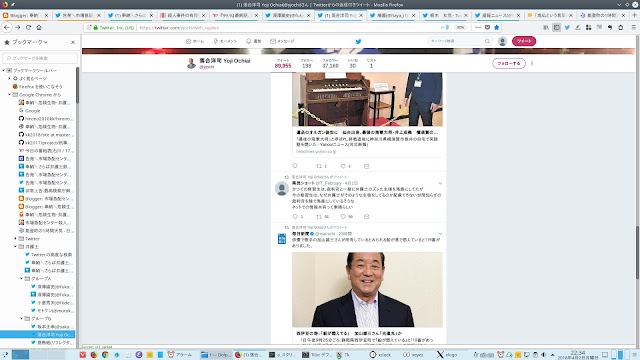Viewport: 640px width, 360px height.
Task: Open the xeyes taskbar entry
Action: 413,355
